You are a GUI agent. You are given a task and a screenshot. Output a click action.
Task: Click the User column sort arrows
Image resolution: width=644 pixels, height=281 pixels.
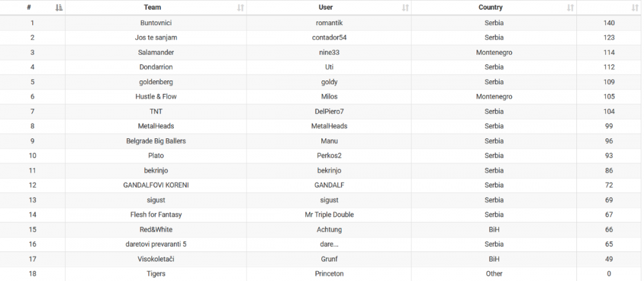click(x=405, y=8)
